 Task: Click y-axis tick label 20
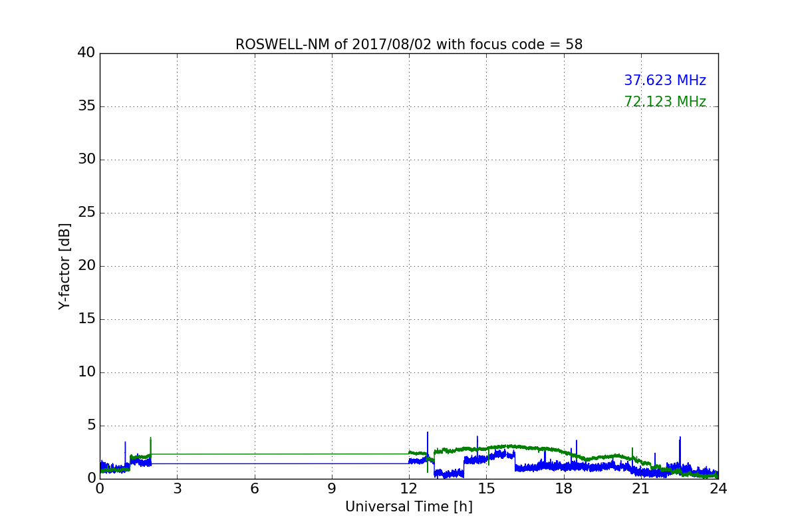tap(86, 266)
